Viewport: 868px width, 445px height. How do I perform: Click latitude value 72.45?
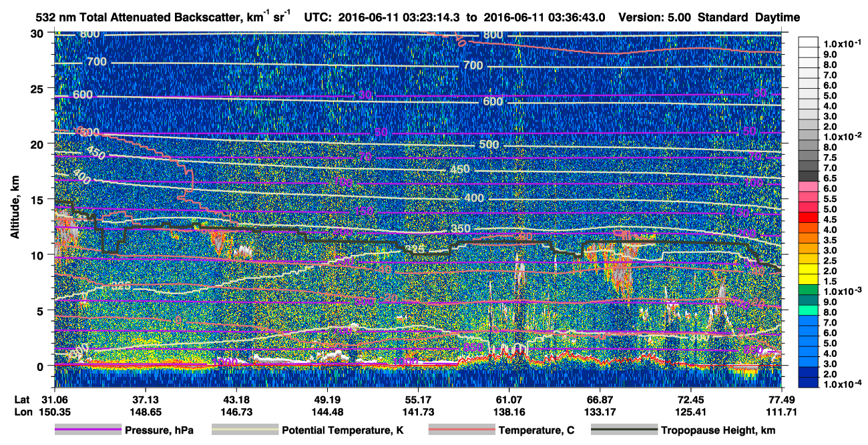click(691, 399)
